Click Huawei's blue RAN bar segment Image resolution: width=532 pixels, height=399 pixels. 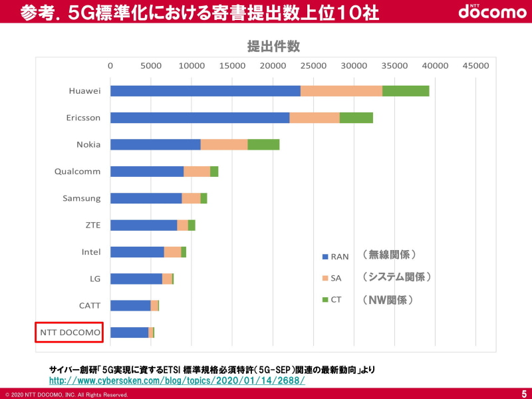pos(205,91)
